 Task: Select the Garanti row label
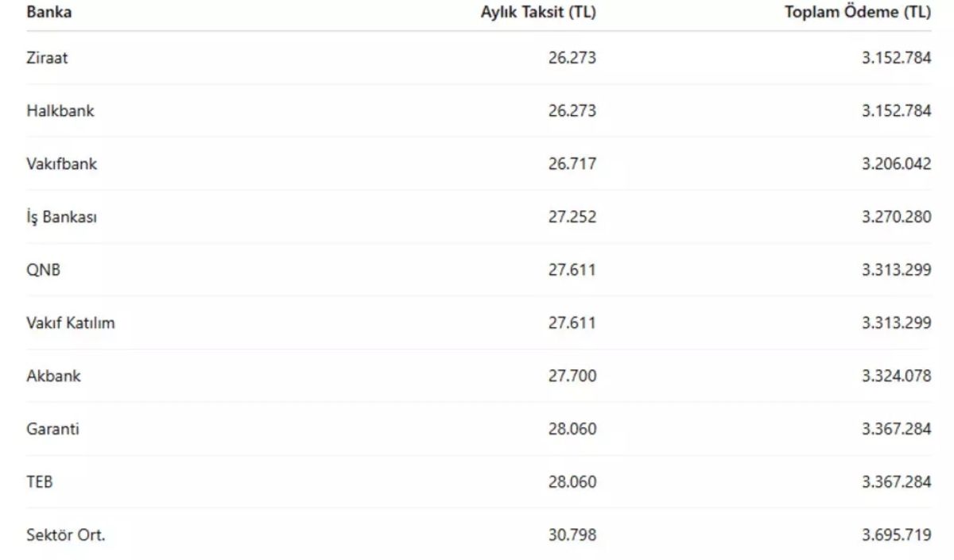pos(52,429)
